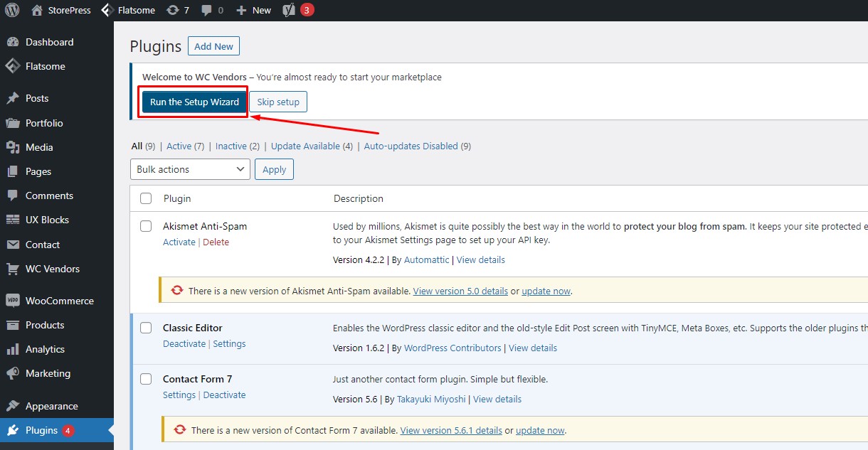The width and height of the screenshot is (868, 450).
Task: Click the Marketing megaphone icon in sidebar
Action: click(x=13, y=373)
